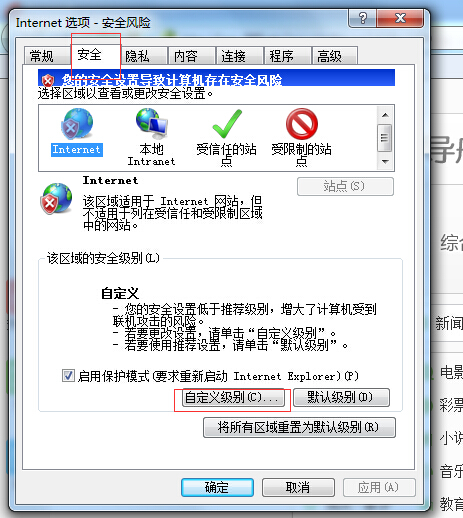Click the 默认级别(D) button
The height and width of the screenshot is (518, 463).
341,397
